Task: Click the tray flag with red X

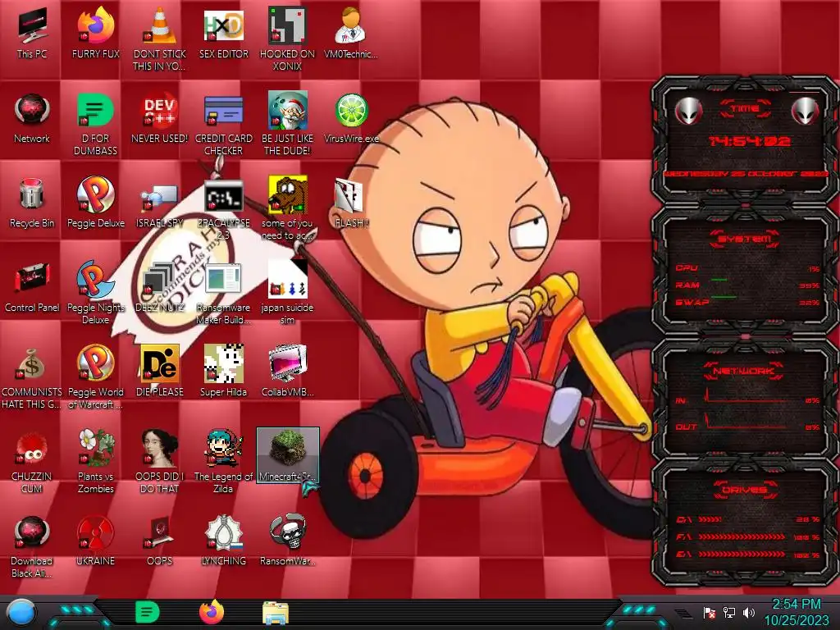Action: point(710,613)
